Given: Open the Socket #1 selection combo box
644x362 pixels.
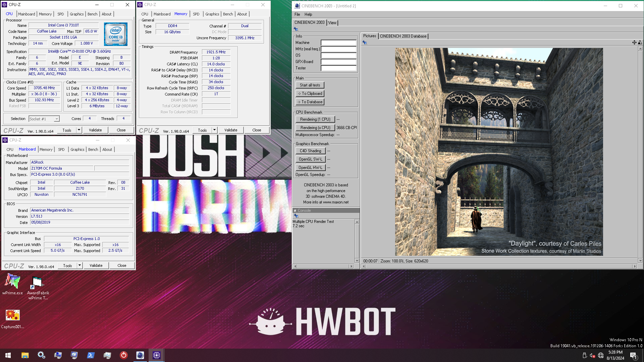Looking at the screenshot, I should 44,119.
